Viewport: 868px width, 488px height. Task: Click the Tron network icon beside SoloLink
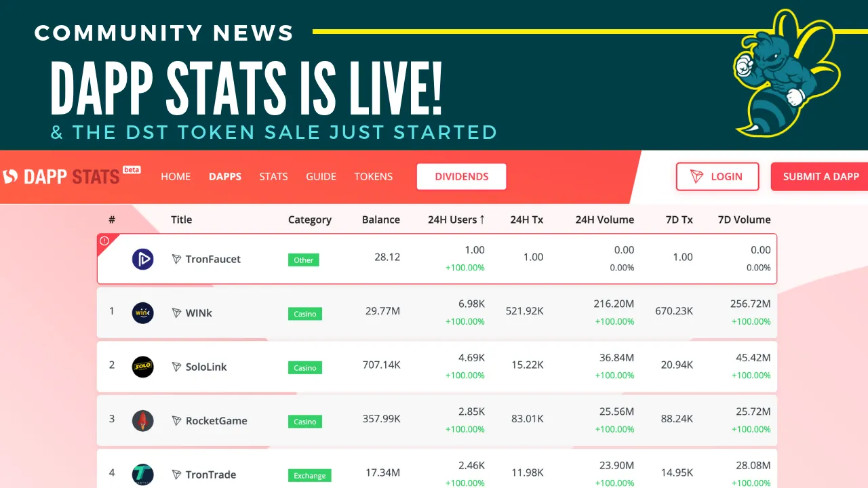(x=176, y=367)
